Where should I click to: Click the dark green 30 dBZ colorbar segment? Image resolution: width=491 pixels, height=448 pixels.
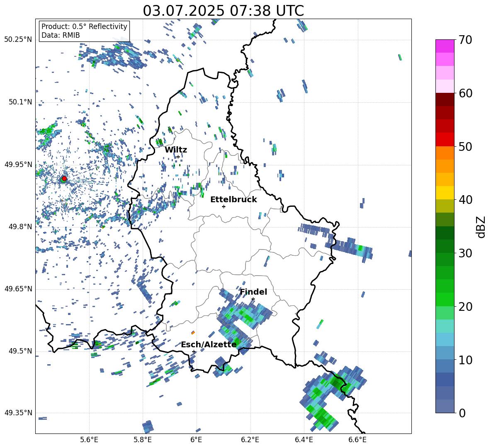point(445,246)
